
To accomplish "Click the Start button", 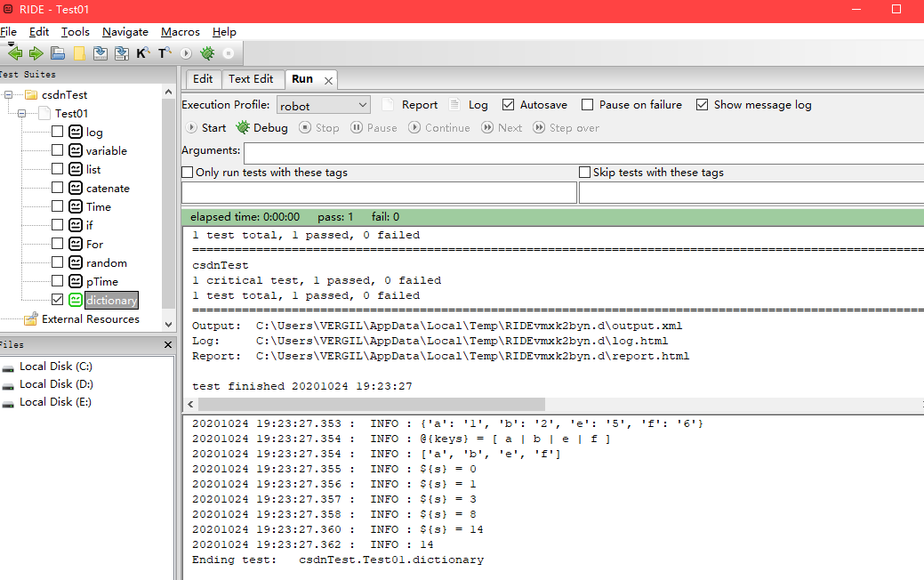I will point(205,128).
